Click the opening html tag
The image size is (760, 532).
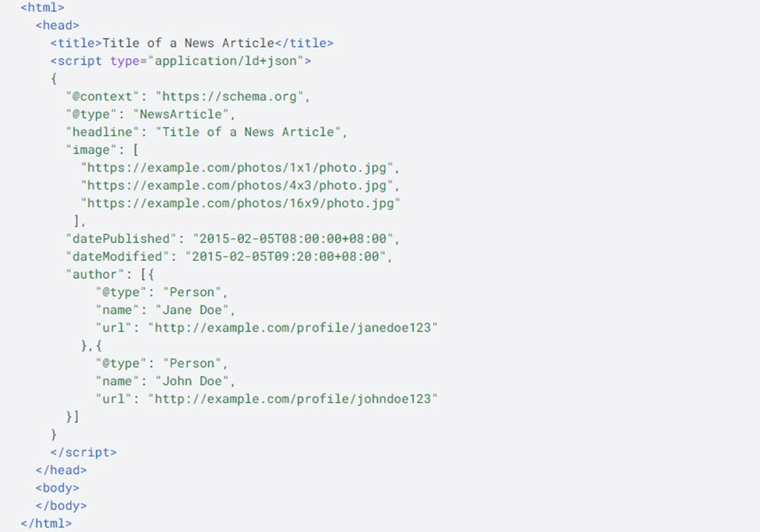click(x=43, y=7)
